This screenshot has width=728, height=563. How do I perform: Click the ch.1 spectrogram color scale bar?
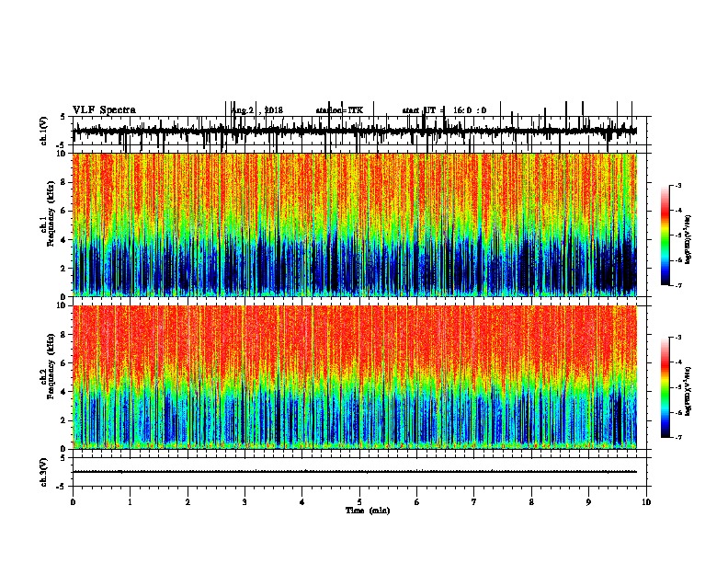pyautogui.click(x=665, y=236)
